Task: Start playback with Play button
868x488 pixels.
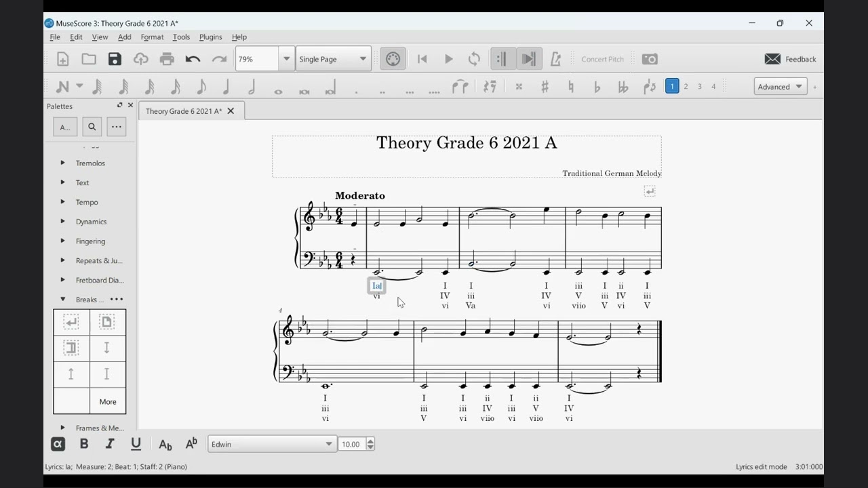Action: [448, 59]
